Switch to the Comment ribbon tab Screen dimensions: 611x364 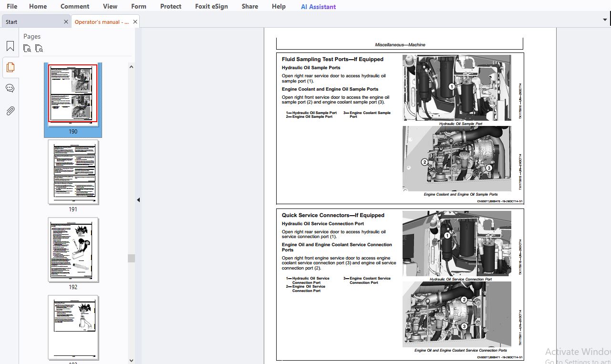(x=75, y=6)
